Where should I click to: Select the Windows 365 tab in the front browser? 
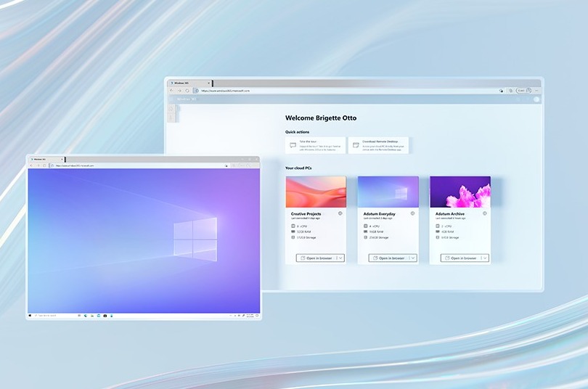[x=46, y=159]
